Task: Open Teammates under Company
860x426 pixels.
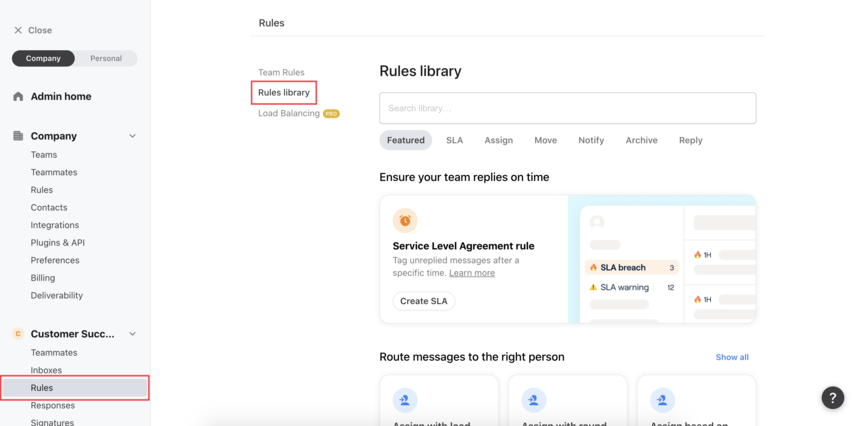Action: coord(54,172)
